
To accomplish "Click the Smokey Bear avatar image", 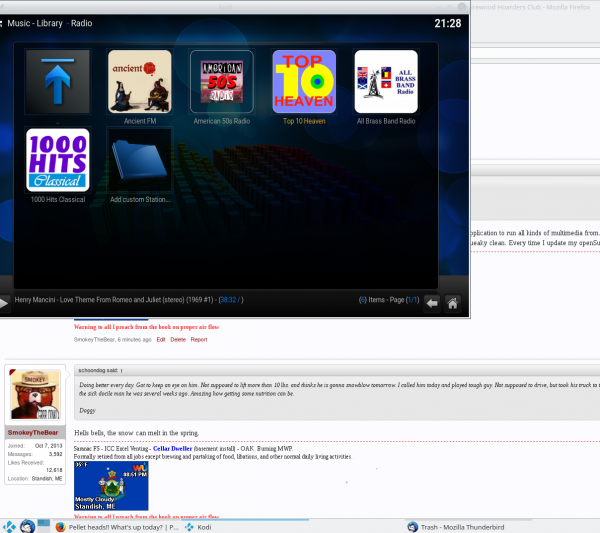I will click(x=35, y=396).
